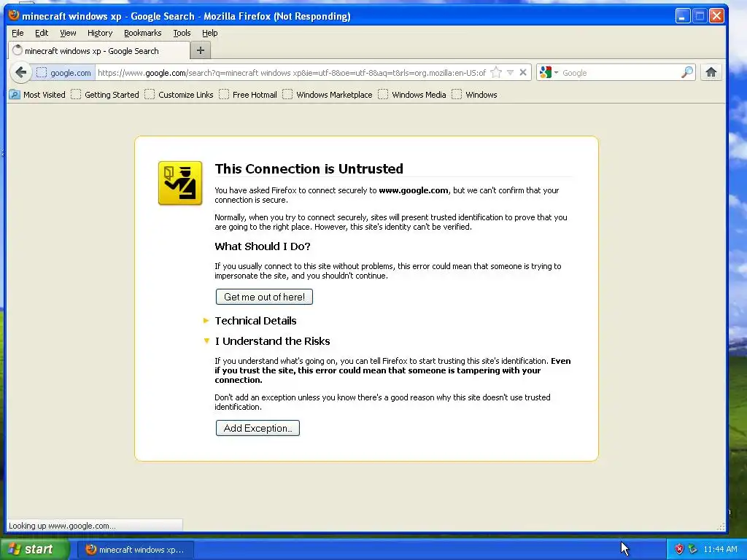Click the Firefox taskbar button
This screenshot has height=560, width=747.
click(136, 550)
